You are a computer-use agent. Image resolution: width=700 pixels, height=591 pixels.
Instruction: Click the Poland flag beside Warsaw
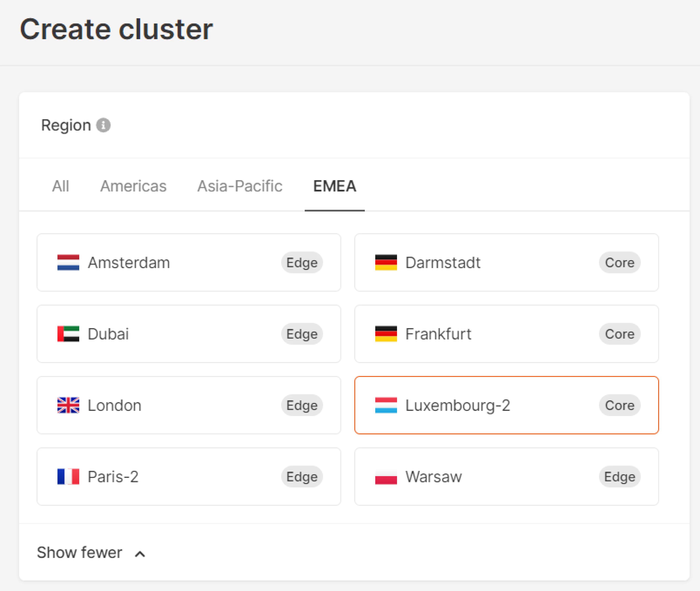(386, 476)
